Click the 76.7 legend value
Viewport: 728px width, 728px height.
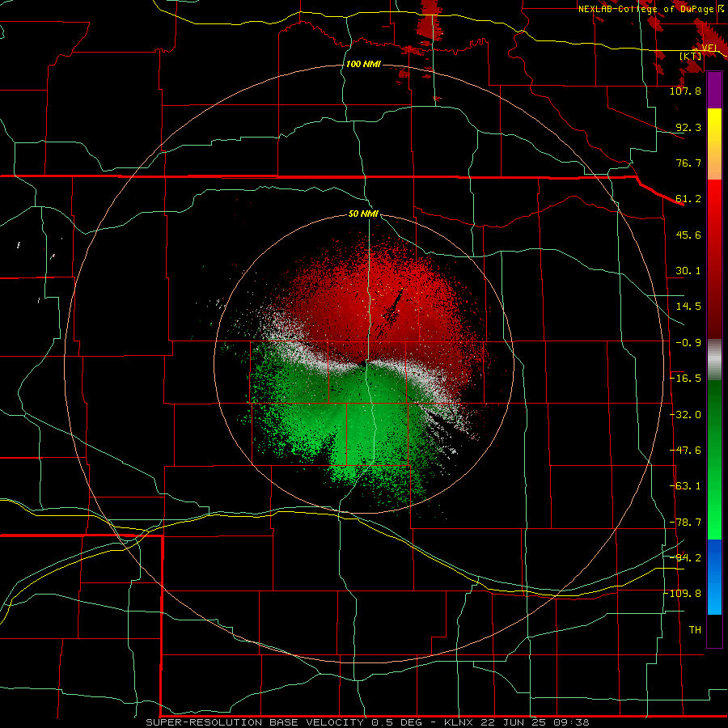[688, 163]
